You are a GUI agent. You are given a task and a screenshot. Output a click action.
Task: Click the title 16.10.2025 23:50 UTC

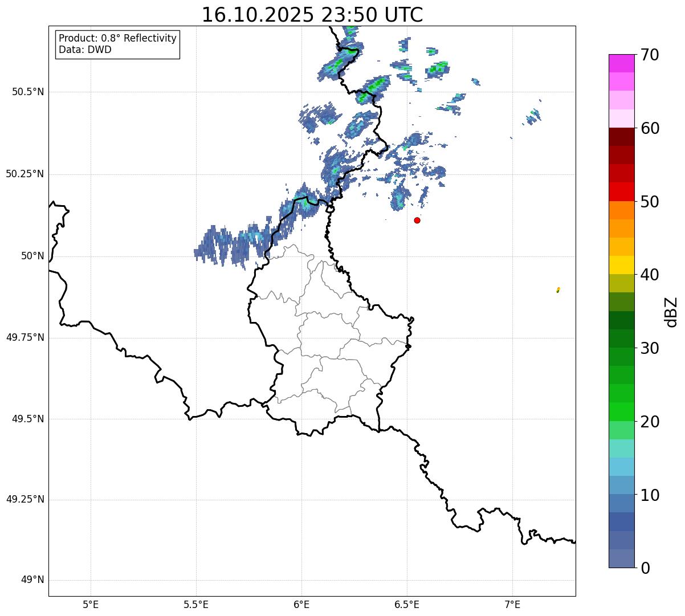tap(312, 15)
